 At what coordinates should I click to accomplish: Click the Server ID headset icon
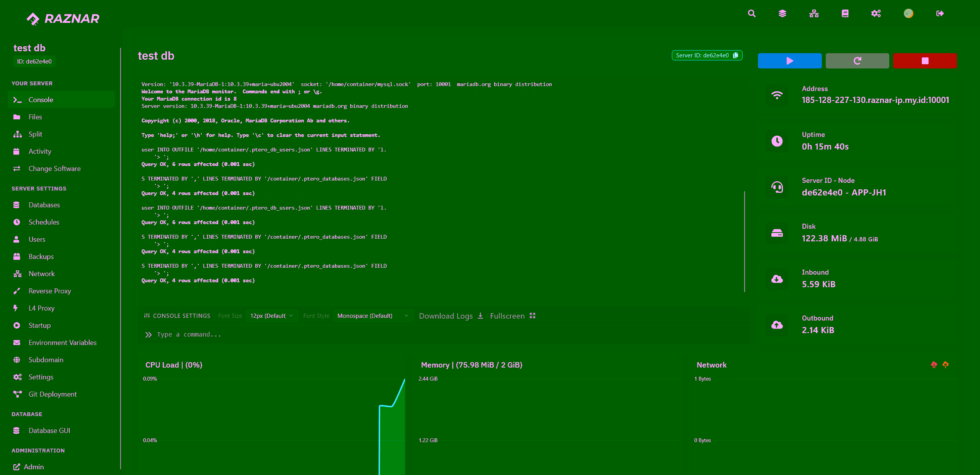[777, 187]
